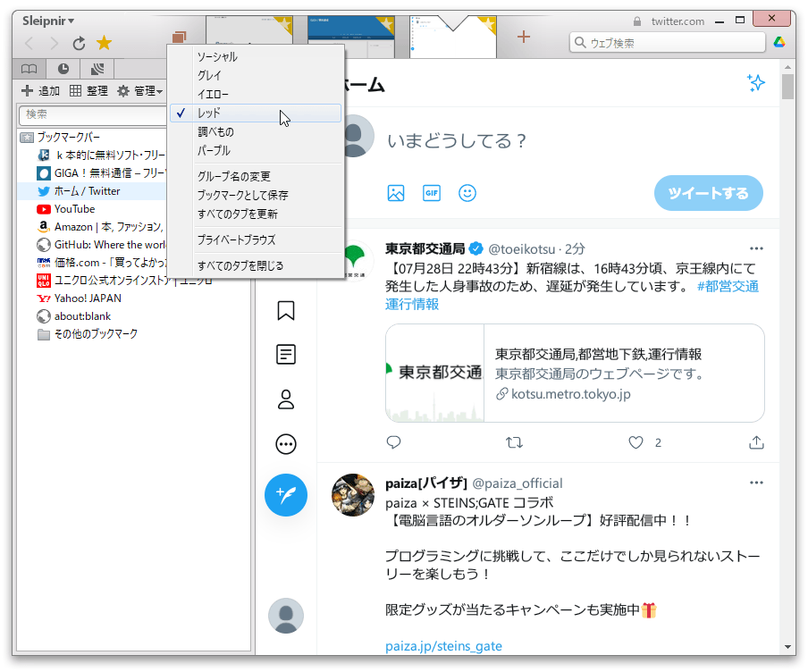Screen dimensions: 808x672
Task: Open the feed reader panel tab
Action: pyautogui.click(x=97, y=69)
